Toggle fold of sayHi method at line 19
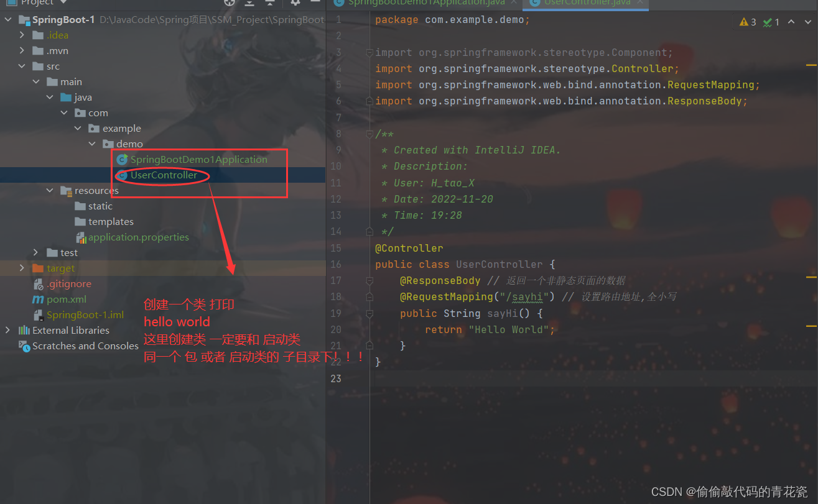This screenshot has height=504, width=818. pyautogui.click(x=369, y=313)
